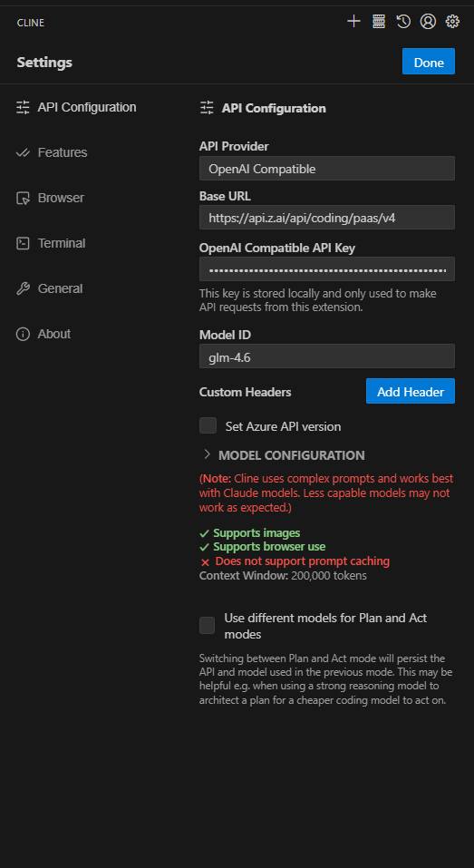Screen dimensions: 474x868
Task: Click the Model ID field containing glm-4.6
Action: (x=327, y=356)
